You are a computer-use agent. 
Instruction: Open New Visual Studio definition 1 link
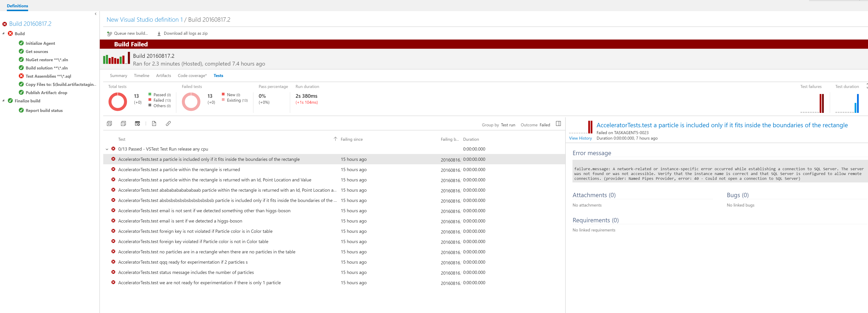[144, 20]
